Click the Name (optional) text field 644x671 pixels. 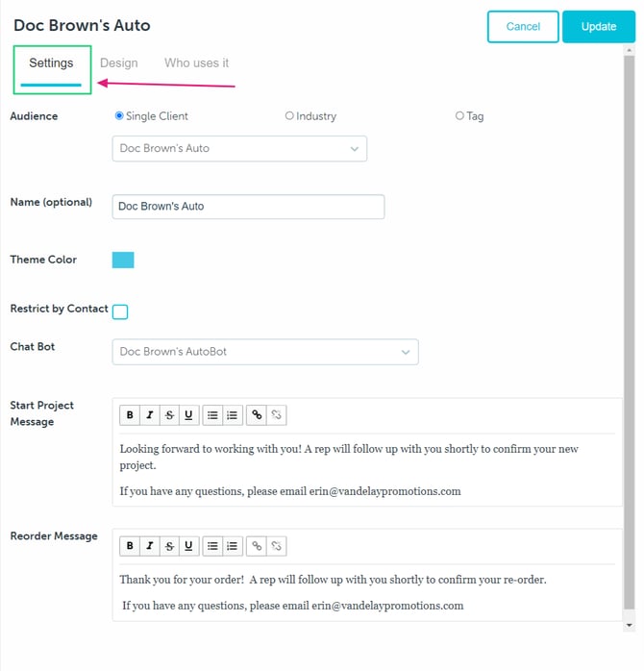pyautogui.click(x=248, y=207)
